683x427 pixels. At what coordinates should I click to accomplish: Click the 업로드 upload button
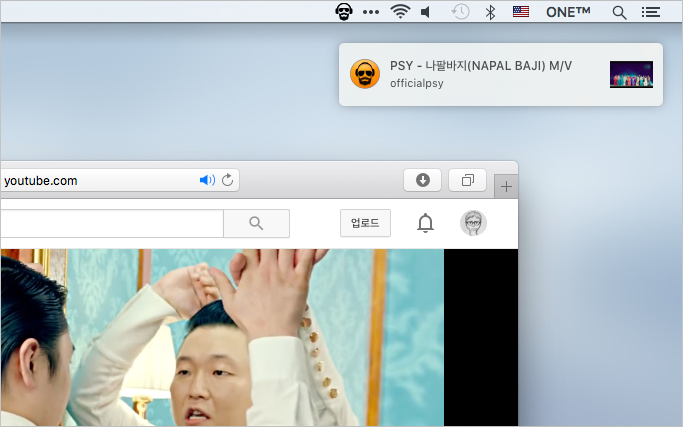(x=365, y=223)
